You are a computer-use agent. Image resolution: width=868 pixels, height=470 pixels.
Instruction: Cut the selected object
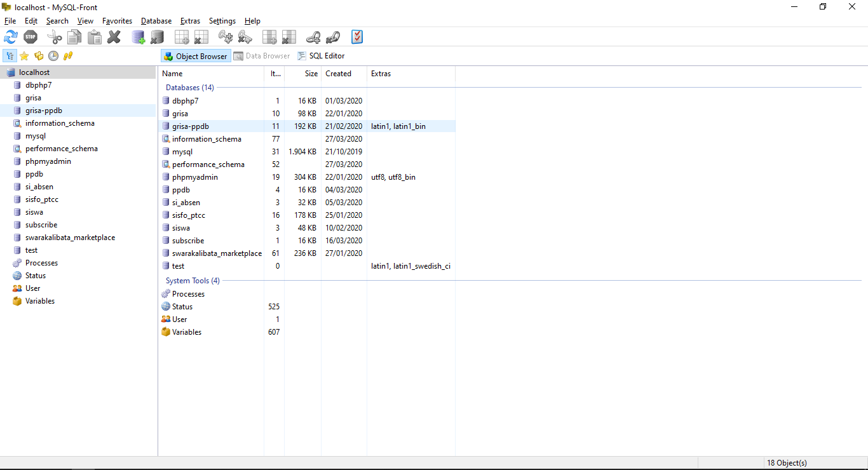click(55, 37)
